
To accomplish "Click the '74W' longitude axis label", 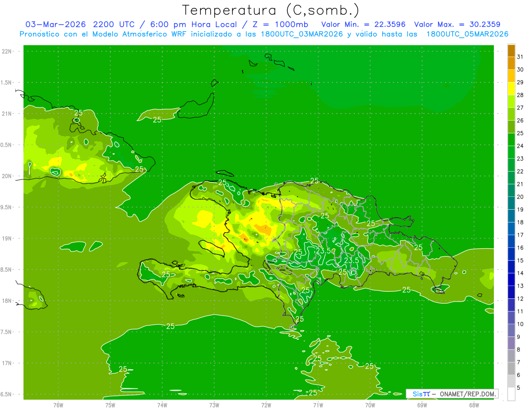I will 162,405.
